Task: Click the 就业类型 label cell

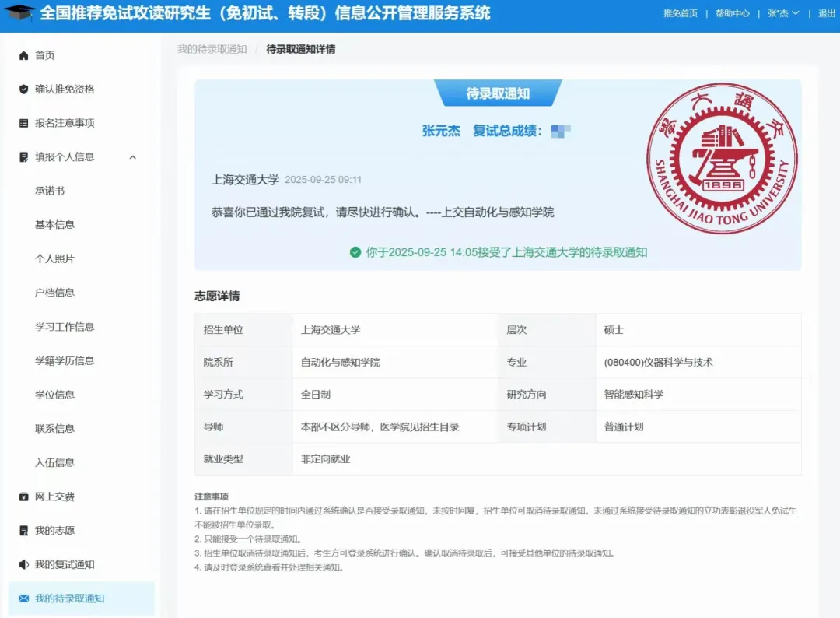Action: [243, 458]
